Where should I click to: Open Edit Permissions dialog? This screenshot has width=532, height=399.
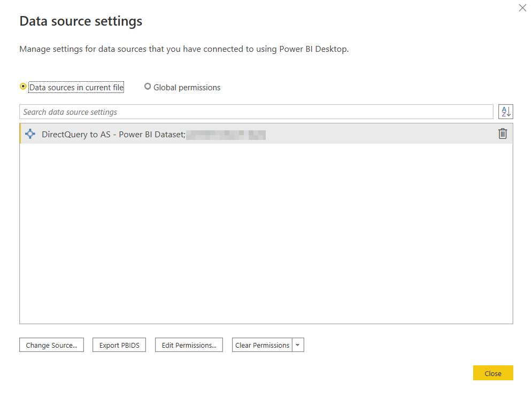(x=189, y=345)
